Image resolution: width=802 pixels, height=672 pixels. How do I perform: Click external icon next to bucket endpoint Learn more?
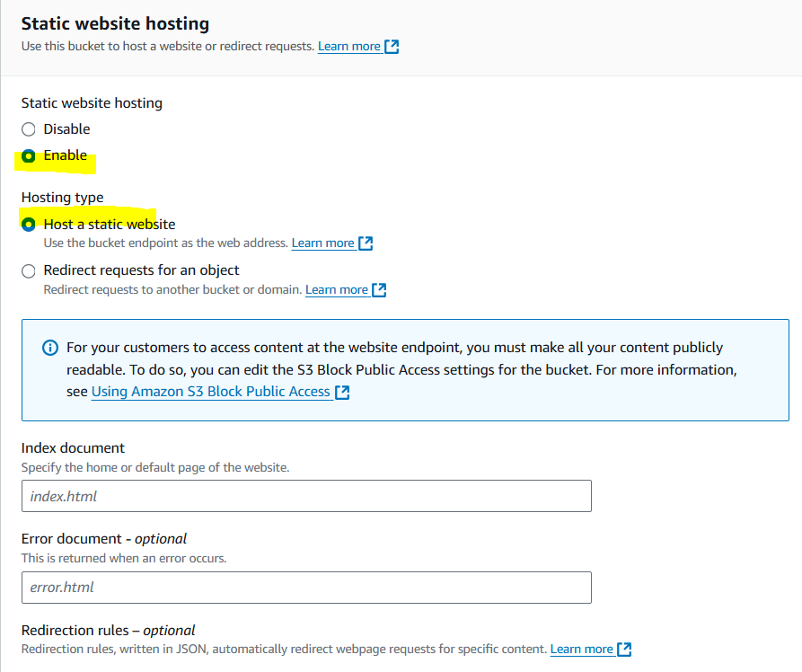pos(366,243)
